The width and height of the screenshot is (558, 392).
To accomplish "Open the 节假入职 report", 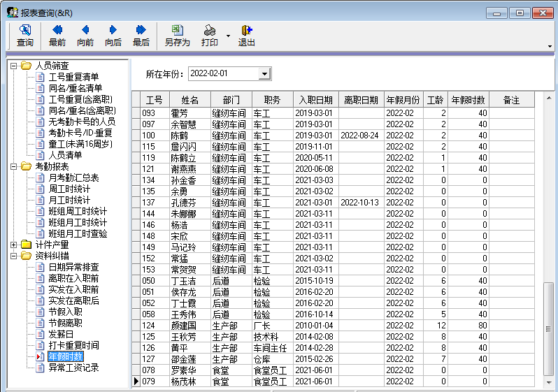I will 65,312.
